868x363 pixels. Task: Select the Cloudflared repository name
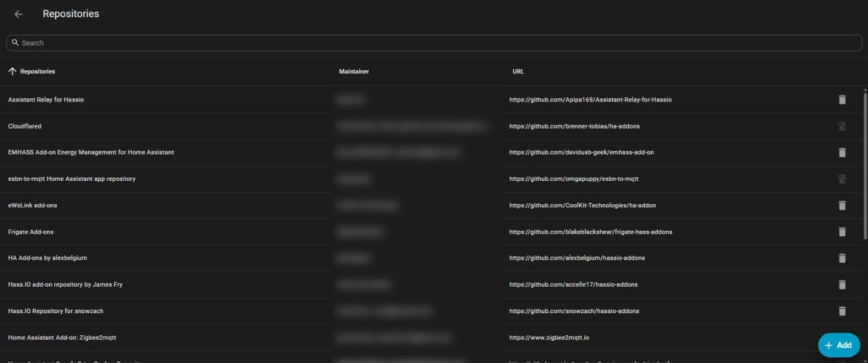tap(25, 126)
